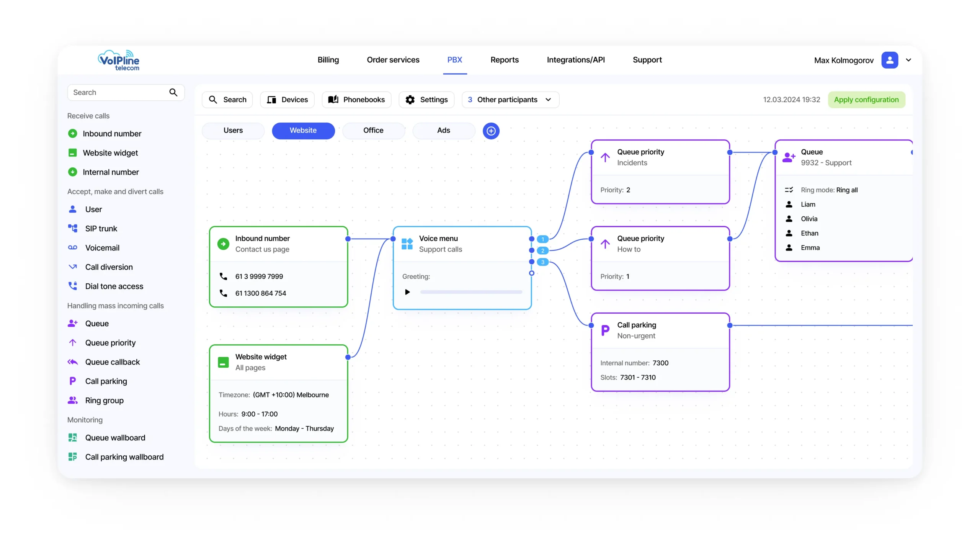
Task: Click phone number 61 1300 864 754
Action: click(260, 293)
